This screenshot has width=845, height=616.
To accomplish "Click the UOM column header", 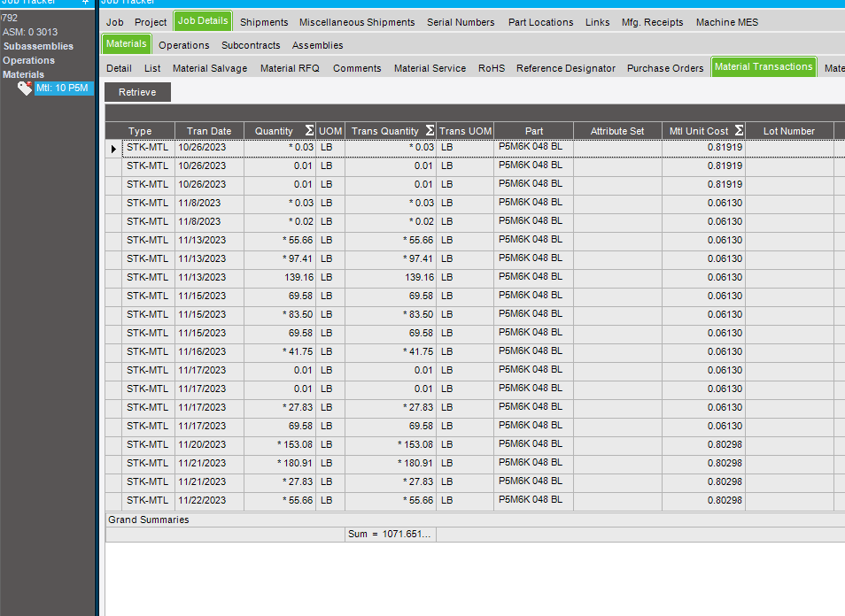I will 329,131.
